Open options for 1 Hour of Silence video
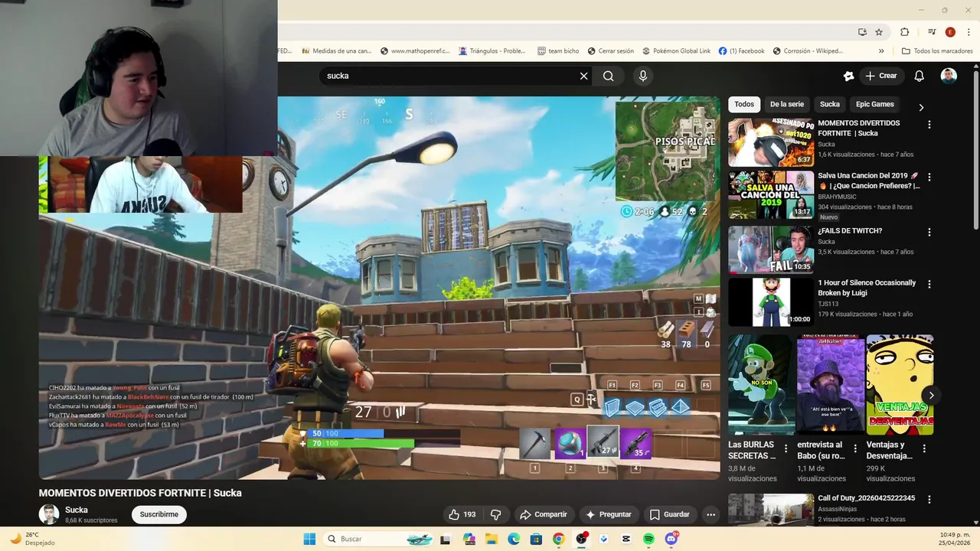This screenshot has height=551, width=980. (929, 284)
